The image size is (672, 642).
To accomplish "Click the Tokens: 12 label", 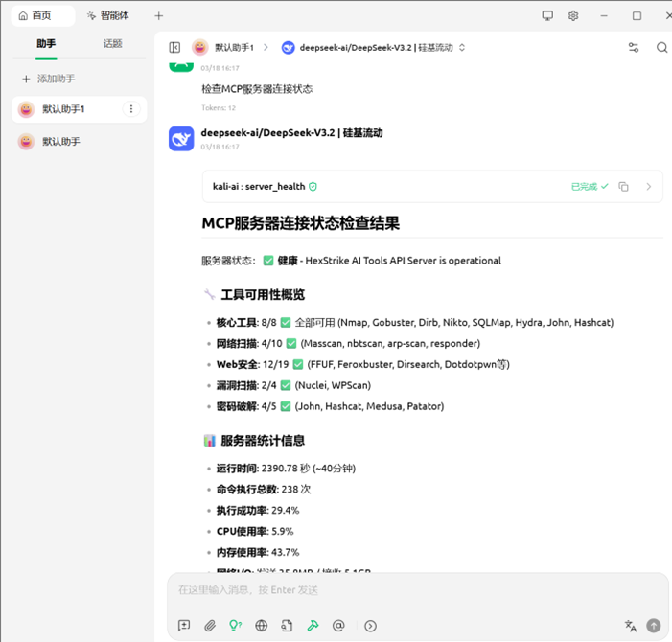I will [x=219, y=108].
